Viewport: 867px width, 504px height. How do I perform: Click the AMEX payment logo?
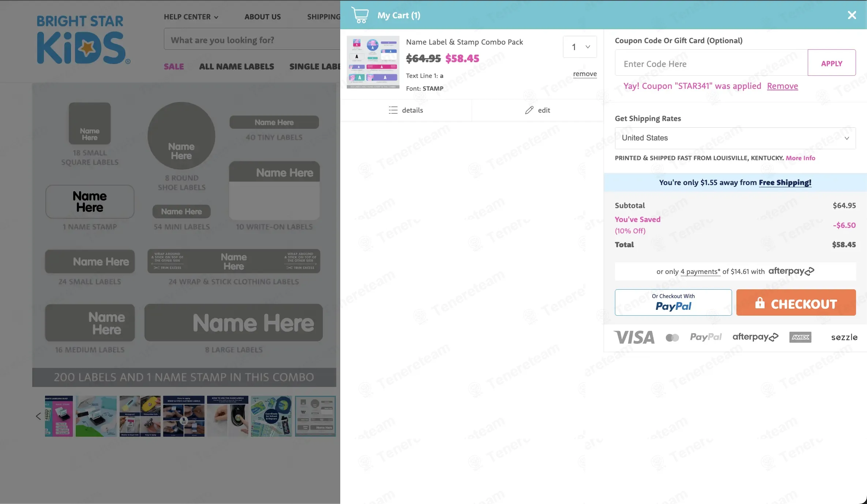[800, 337]
